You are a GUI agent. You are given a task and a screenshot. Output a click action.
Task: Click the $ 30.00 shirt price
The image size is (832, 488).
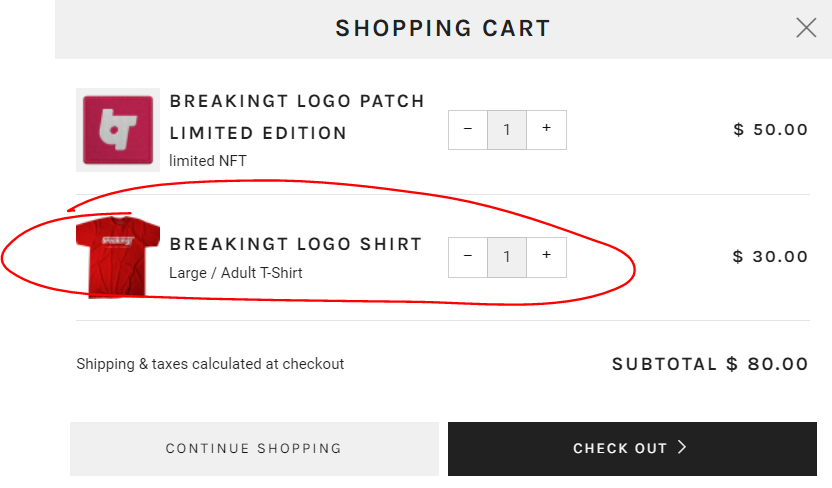pyautogui.click(x=770, y=257)
